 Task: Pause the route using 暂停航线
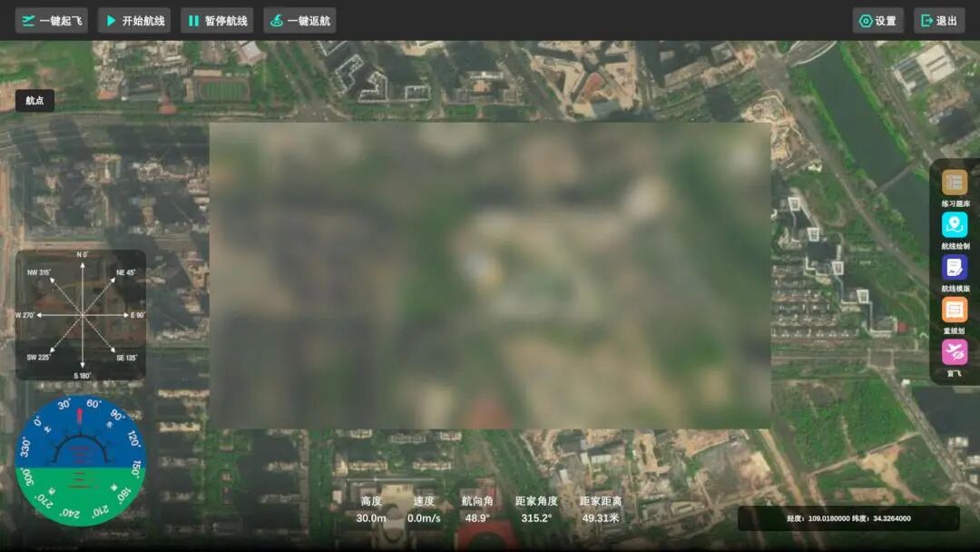tap(217, 21)
